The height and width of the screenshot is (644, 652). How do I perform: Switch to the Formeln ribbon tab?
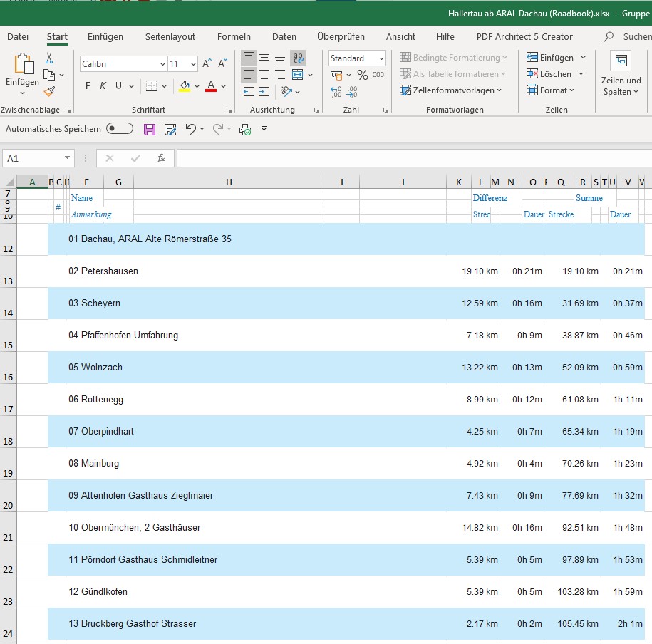[x=234, y=37]
